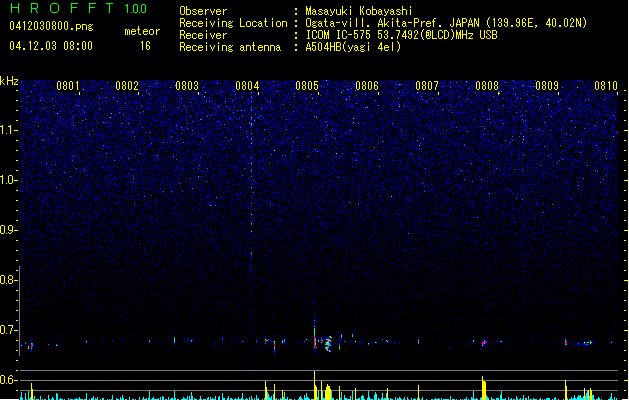Image resolution: width=629 pixels, height=400 pixels.
Task: Click the kHz axis unit label
Action: tap(9, 81)
